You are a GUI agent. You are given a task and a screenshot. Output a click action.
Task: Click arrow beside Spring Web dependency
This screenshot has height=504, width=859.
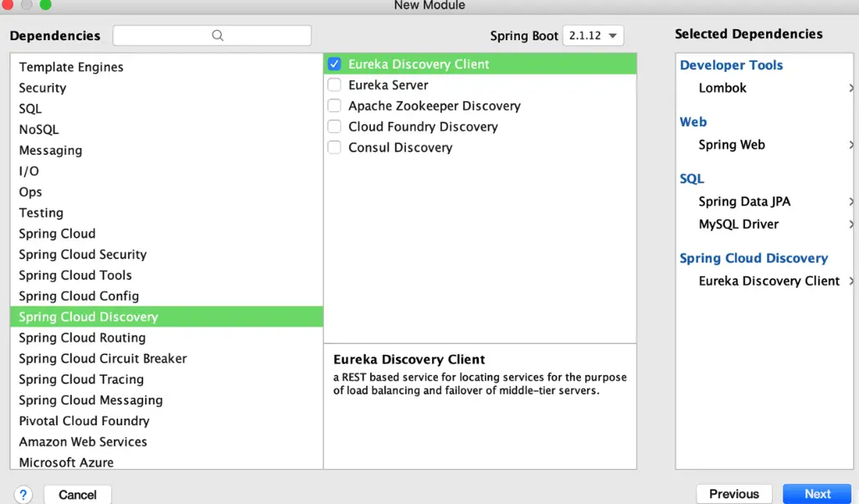click(x=851, y=145)
